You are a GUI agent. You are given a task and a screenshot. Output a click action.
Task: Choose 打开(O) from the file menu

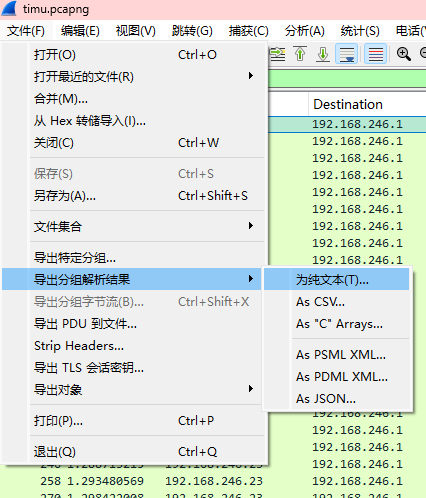point(133,55)
